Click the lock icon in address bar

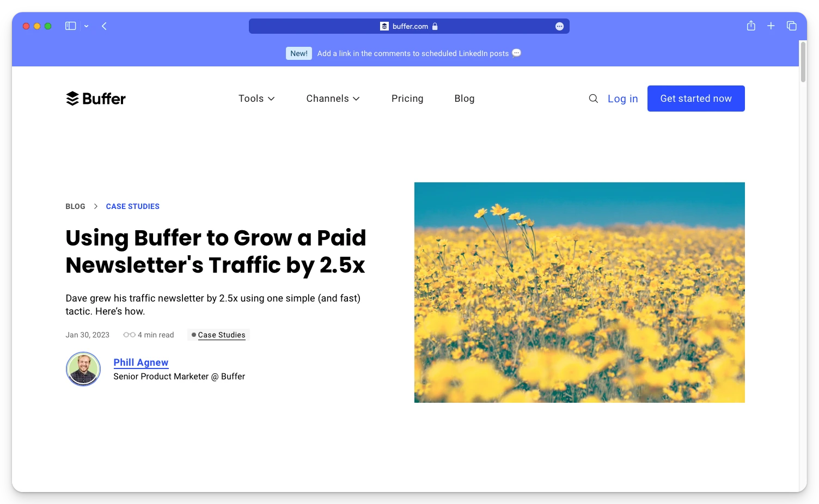[435, 26]
